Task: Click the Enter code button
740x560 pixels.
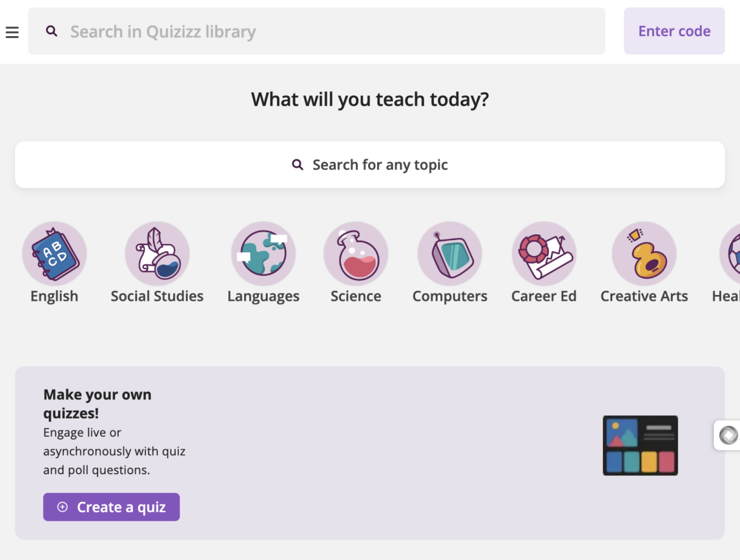Action: pyautogui.click(x=674, y=31)
